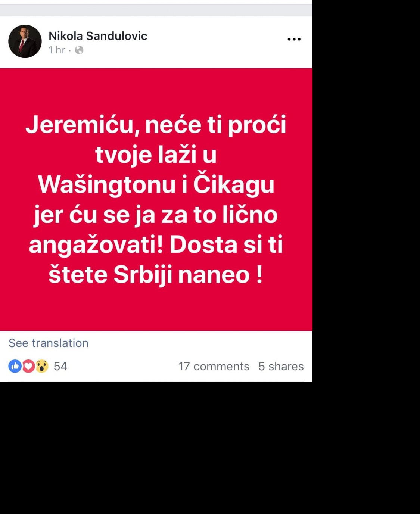Click the "angažovati! Dosta si ti" line
The image size is (420, 514).
[156, 245]
